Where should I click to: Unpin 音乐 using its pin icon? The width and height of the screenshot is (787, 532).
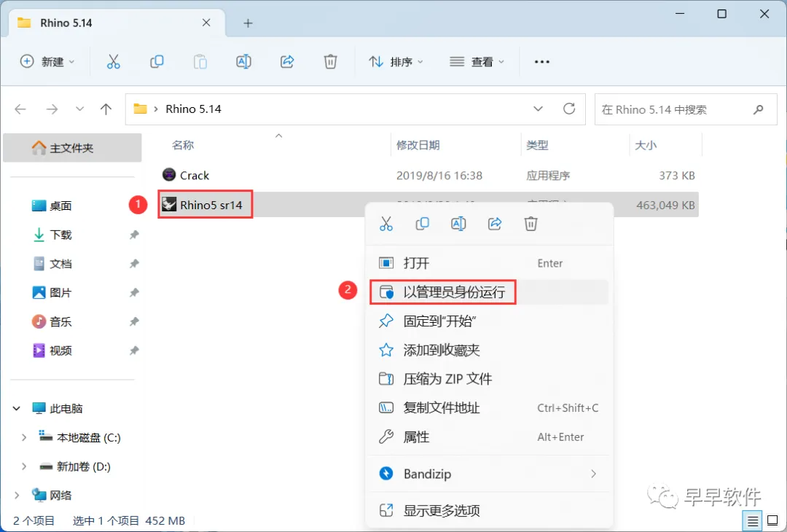(x=134, y=321)
